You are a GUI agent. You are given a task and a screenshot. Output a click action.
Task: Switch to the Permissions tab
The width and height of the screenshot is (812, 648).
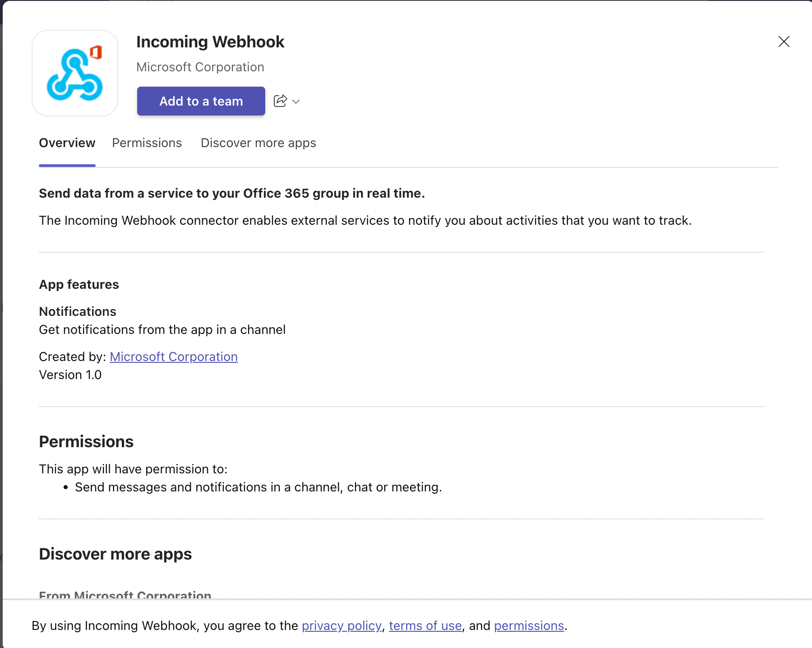[x=147, y=143]
